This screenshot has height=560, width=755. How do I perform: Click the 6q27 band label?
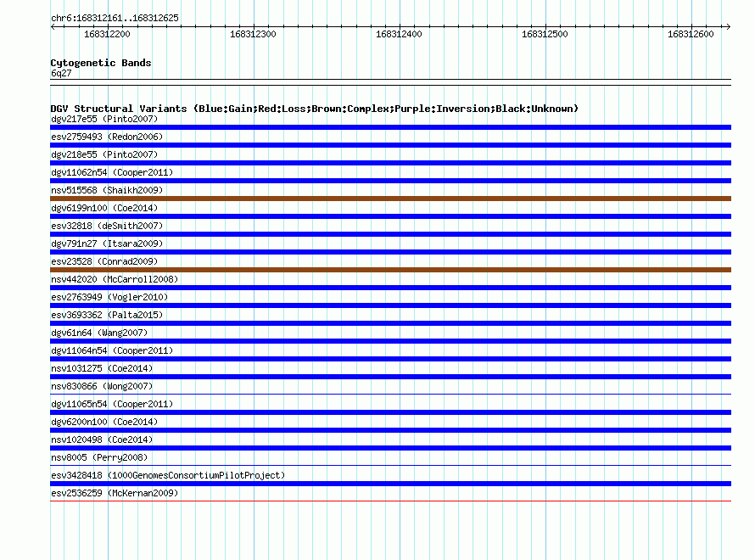tap(61, 73)
